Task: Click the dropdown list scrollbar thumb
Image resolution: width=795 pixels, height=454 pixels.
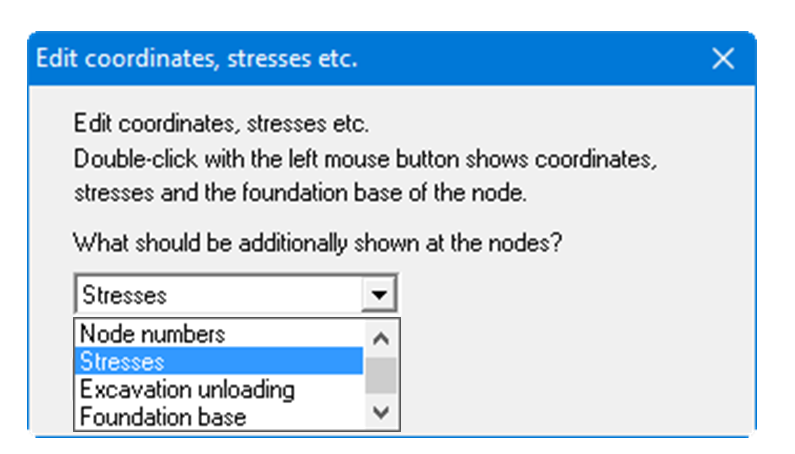Action: (x=381, y=374)
